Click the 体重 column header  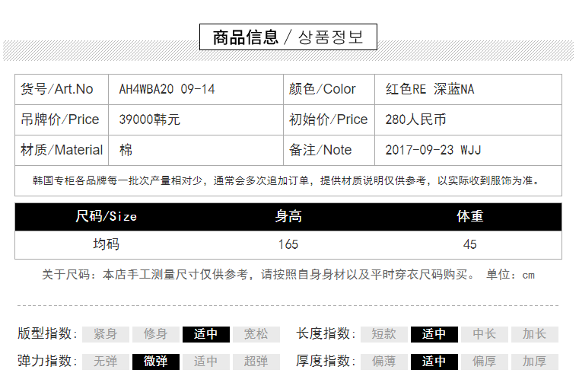click(x=469, y=217)
